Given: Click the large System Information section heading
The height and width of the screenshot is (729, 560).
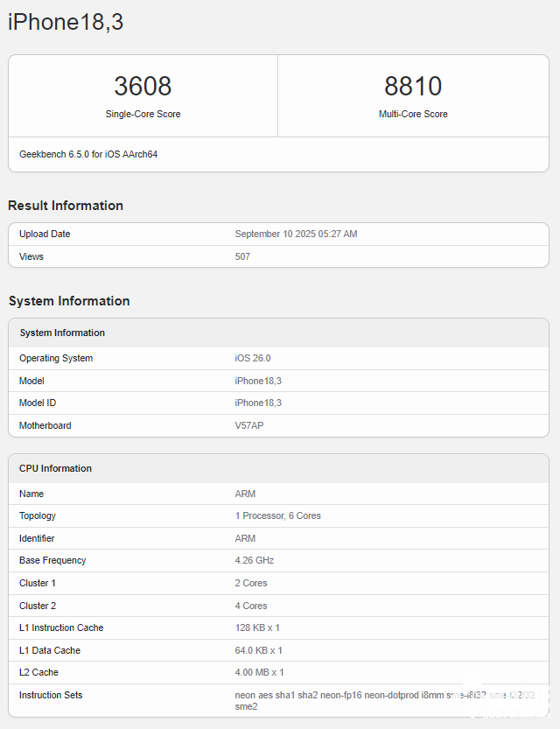Looking at the screenshot, I should click(69, 301).
